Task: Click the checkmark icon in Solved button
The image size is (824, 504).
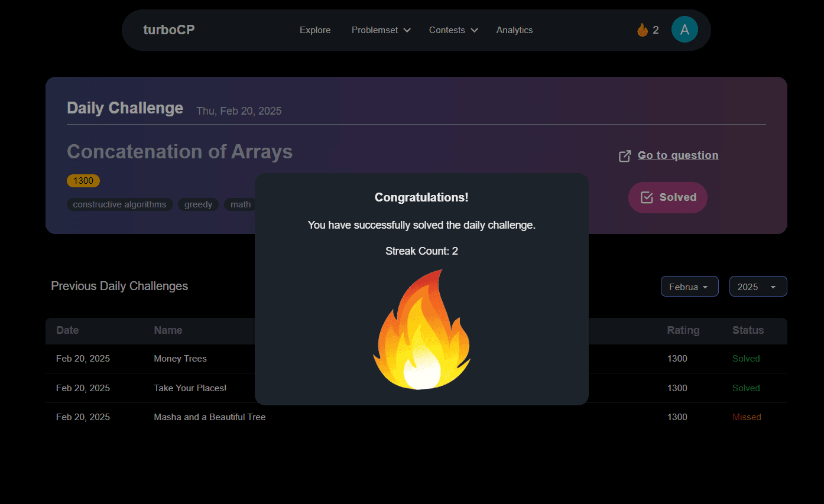Action: (647, 197)
